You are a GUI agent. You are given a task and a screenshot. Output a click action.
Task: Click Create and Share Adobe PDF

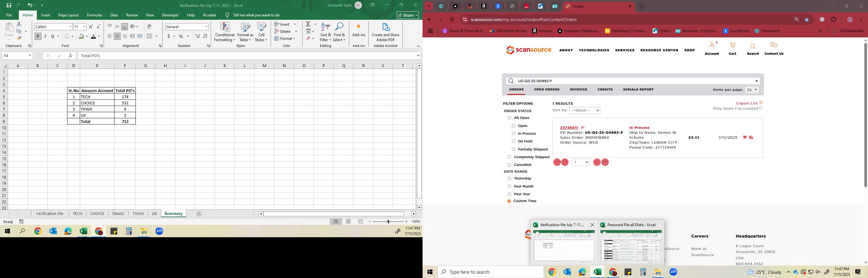coord(385,32)
